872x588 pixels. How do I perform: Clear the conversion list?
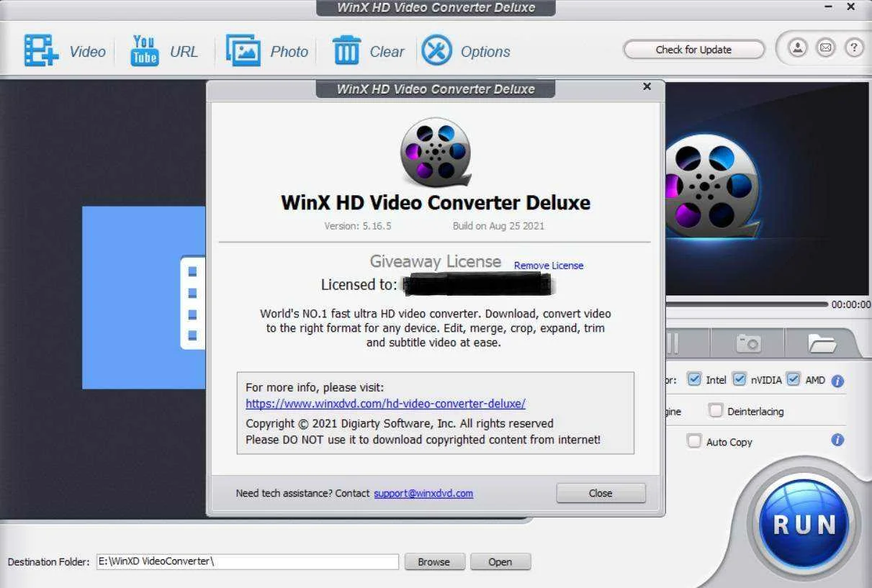click(368, 51)
